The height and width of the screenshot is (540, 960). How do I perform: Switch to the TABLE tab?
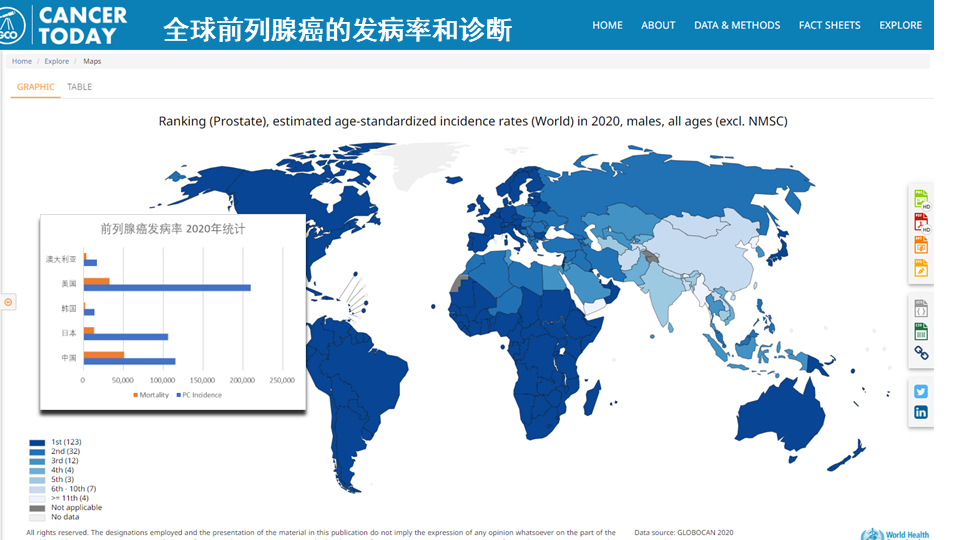[x=79, y=87]
